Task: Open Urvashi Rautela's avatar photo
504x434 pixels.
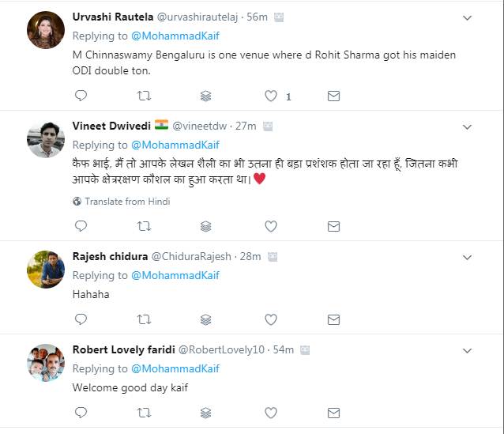Action: click(x=46, y=30)
